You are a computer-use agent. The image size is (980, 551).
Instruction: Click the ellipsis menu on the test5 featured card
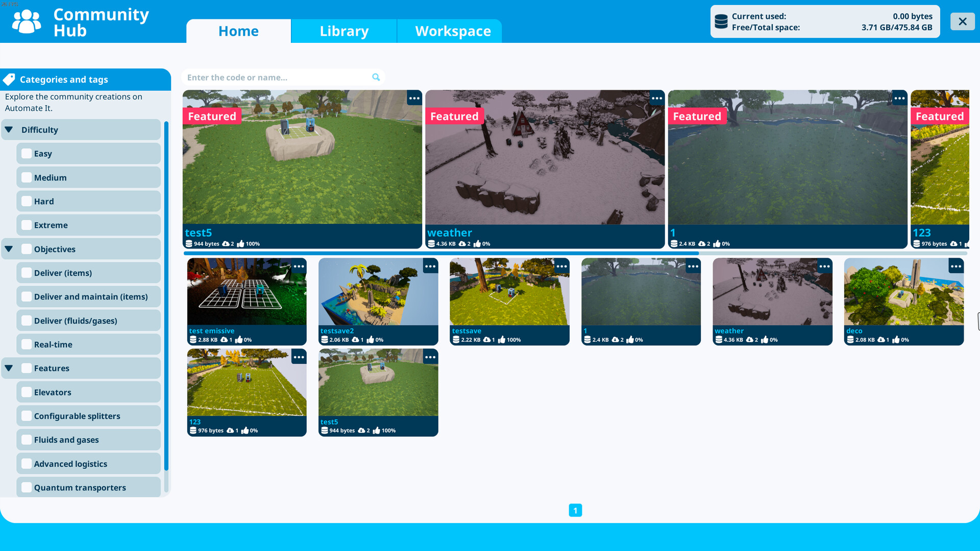point(414,98)
